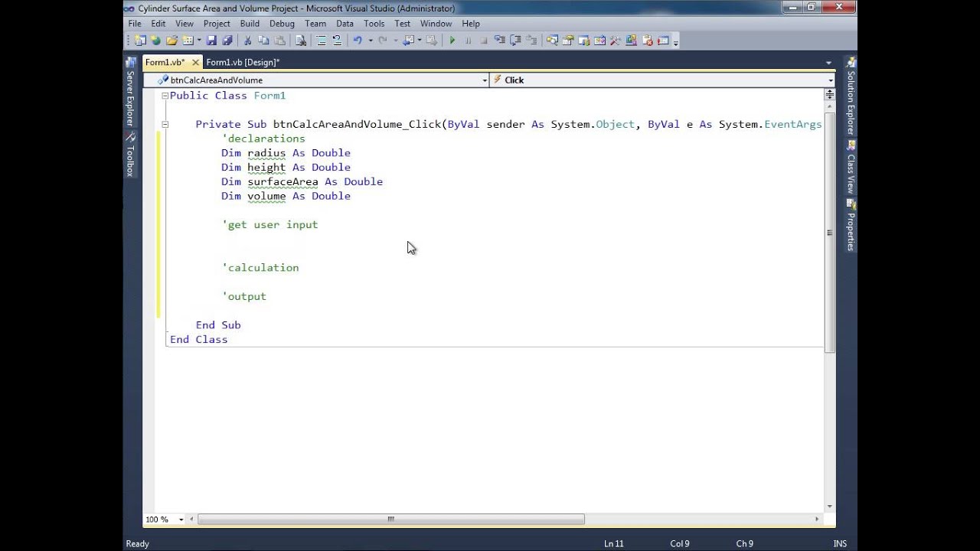Open the Data menu
Viewport: 980px width, 551px height.
(345, 24)
